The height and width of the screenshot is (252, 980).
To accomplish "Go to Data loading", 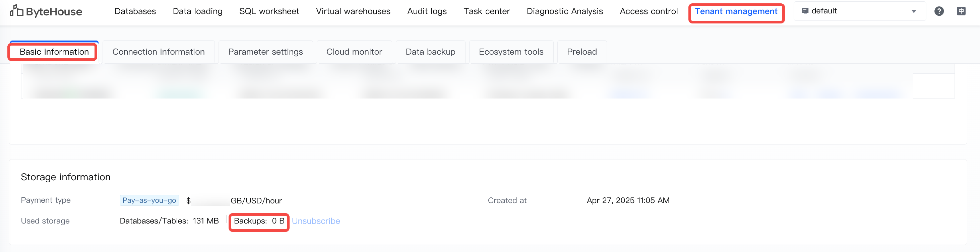I will (197, 11).
